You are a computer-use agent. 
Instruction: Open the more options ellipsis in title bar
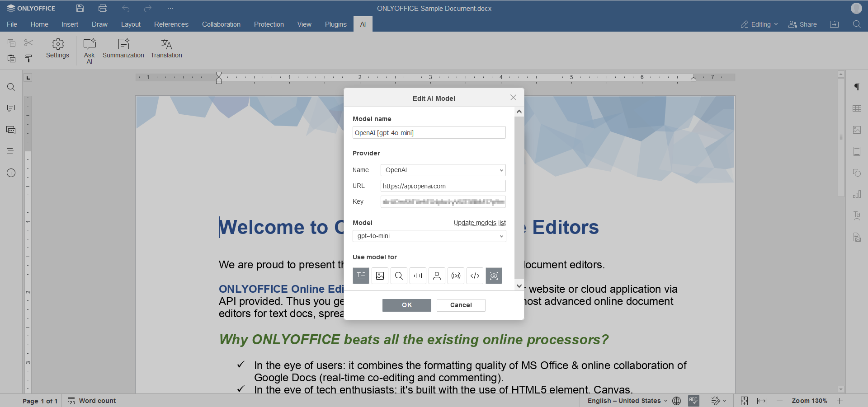pyautogui.click(x=170, y=8)
